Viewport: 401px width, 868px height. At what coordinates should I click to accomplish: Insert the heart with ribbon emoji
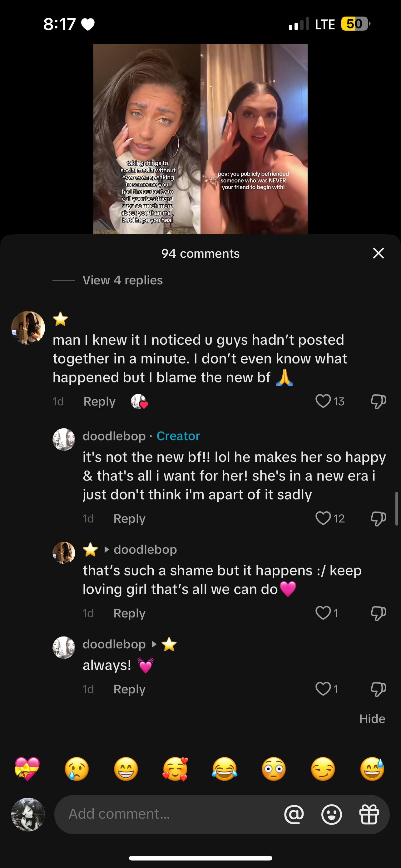coord(27,769)
